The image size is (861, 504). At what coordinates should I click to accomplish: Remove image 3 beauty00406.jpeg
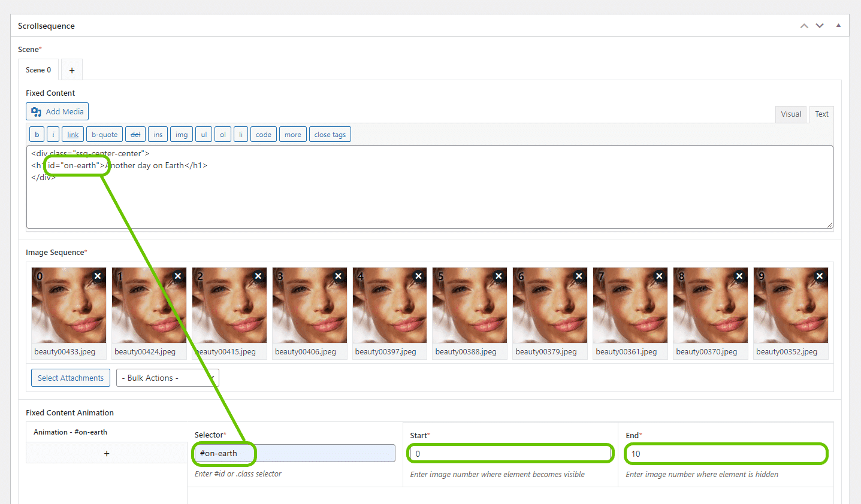coord(339,276)
